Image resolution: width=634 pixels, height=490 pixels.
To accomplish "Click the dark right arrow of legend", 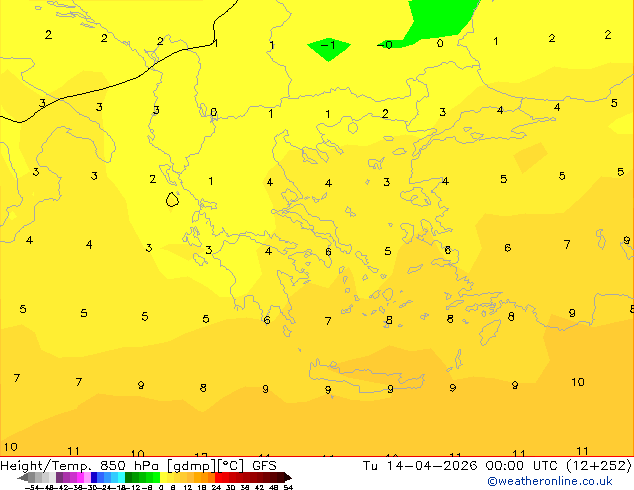I will (288, 478).
